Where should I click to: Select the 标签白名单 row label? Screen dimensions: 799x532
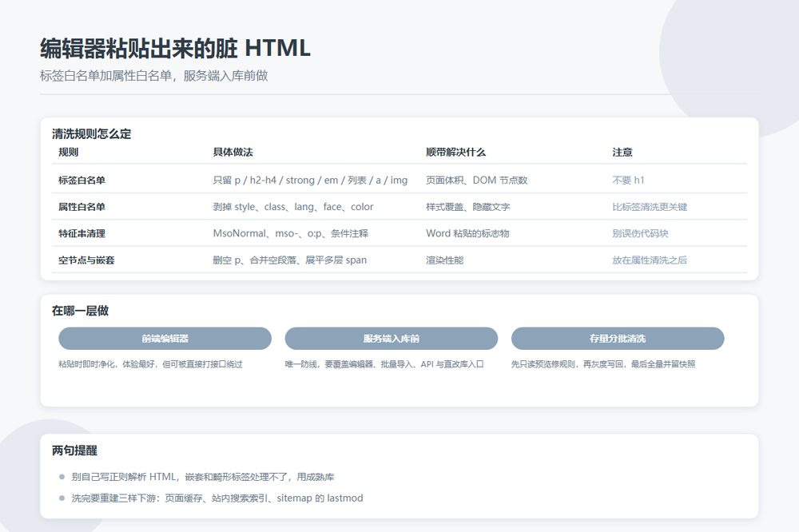pyautogui.click(x=82, y=180)
